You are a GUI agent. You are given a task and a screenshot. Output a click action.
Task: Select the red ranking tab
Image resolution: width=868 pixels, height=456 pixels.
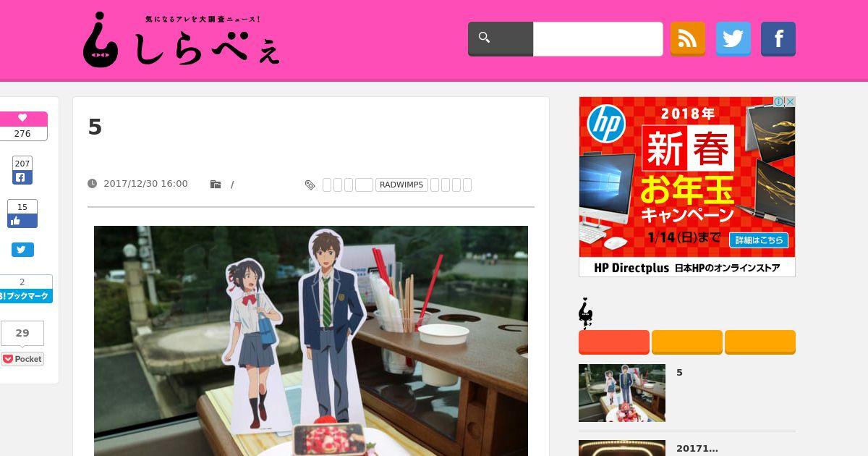pyautogui.click(x=614, y=342)
